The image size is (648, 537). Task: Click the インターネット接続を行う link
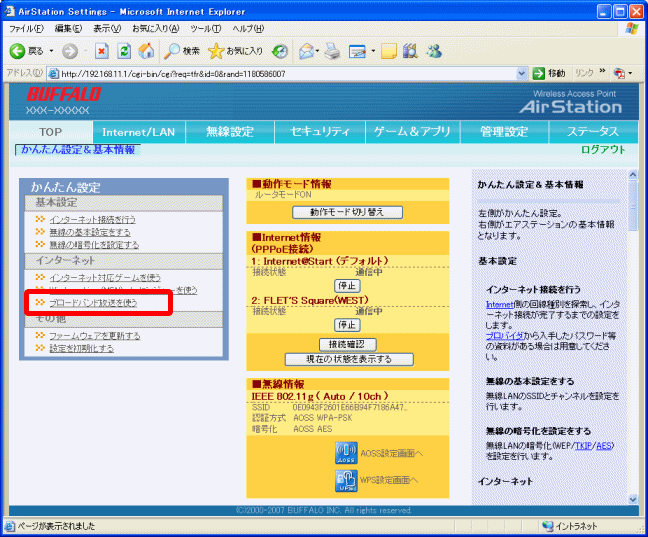93,220
